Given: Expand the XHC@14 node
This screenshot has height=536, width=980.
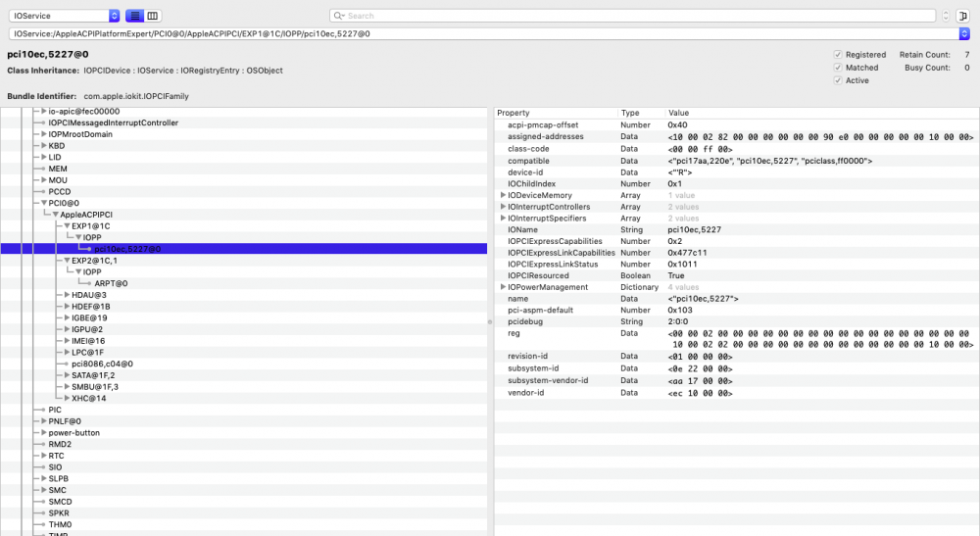Looking at the screenshot, I should [66, 398].
